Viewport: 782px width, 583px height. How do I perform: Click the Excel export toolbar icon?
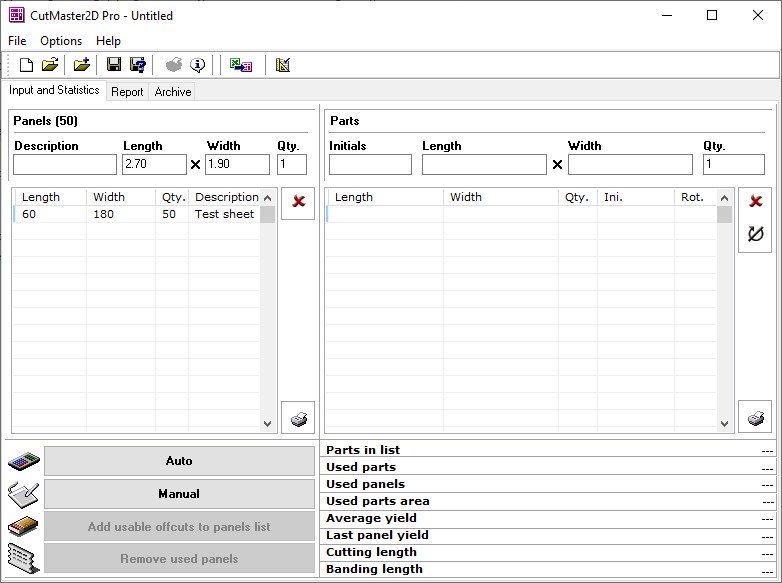[240, 65]
